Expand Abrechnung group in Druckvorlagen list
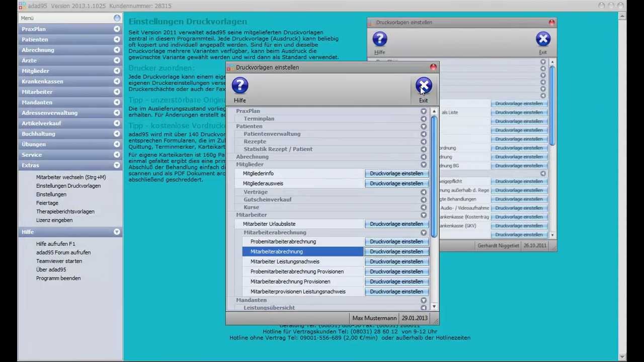Screen dimensions: 644x362 (424, 157)
